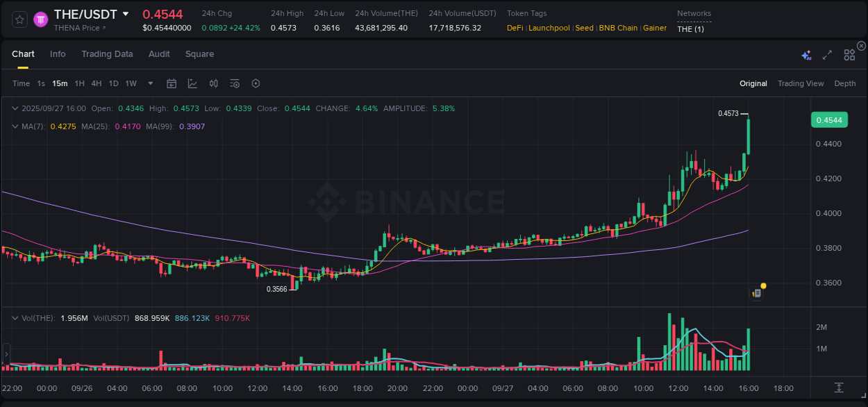Collapse the Volume panel chevron
This screenshot has height=407, width=868.
(x=15, y=317)
